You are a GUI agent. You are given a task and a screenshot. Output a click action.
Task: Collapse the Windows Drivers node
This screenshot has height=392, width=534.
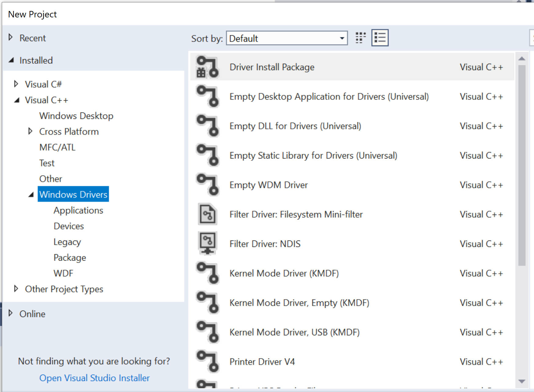[x=31, y=194]
